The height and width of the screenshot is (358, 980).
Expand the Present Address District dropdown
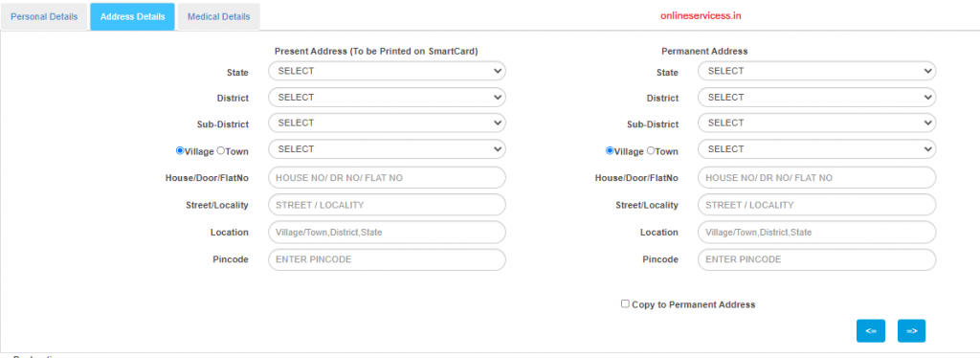(x=387, y=98)
